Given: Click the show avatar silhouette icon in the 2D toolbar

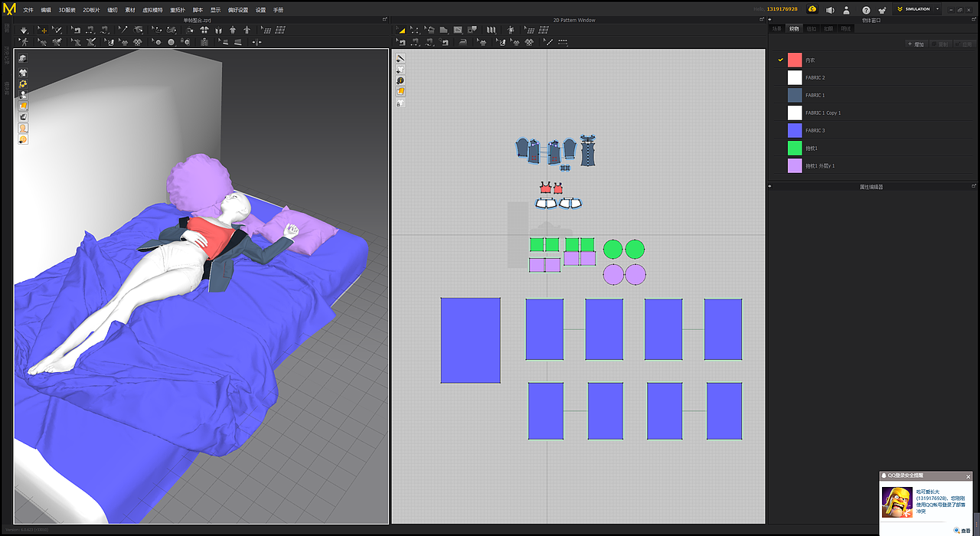Looking at the screenshot, I should 511,30.
